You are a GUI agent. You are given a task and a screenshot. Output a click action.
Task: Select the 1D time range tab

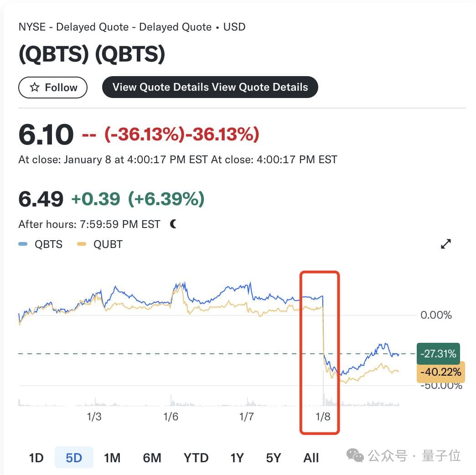pos(36,458)
